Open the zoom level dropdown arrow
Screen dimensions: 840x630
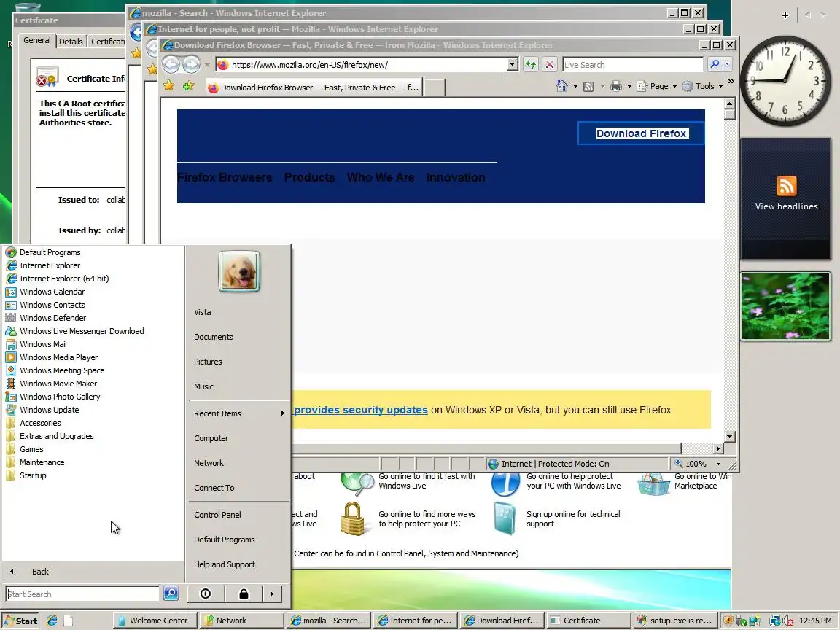pos(718,464)
